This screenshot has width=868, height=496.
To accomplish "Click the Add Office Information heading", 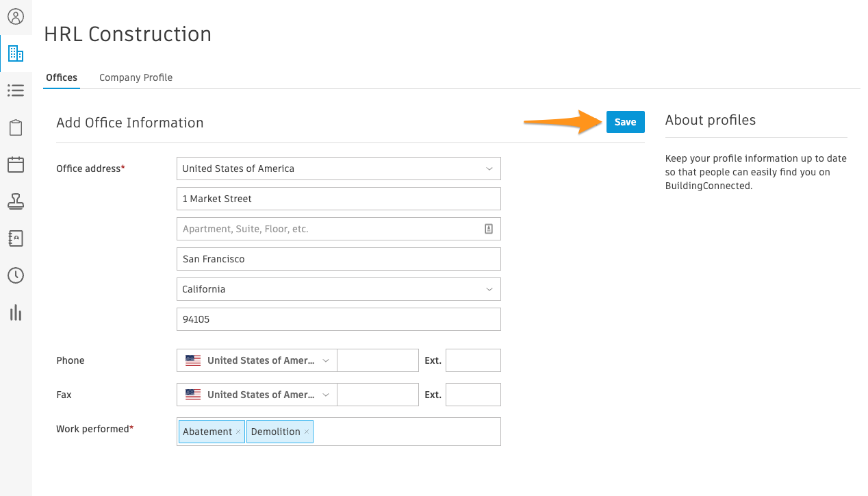I will (130, 123).
